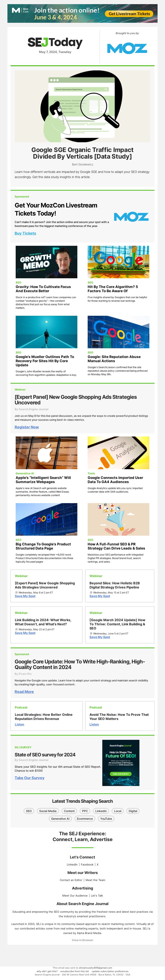165x980 pixels.
Task: Open the SEJ Today logo
Action: click(x=55, y=43)
